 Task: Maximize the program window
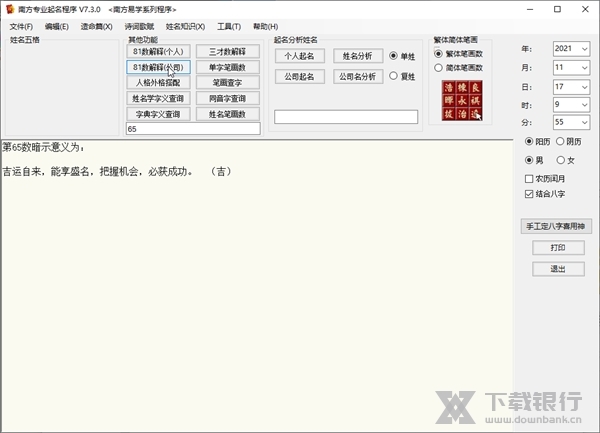[558, 9]
